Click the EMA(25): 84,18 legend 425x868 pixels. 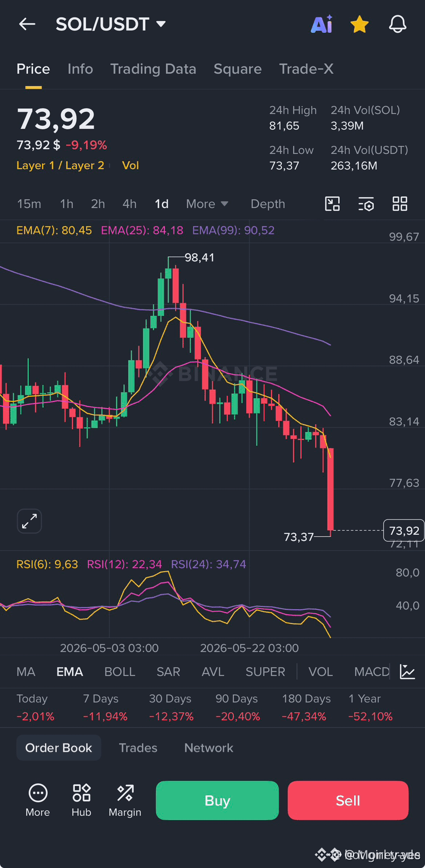[x=142, y=230]
